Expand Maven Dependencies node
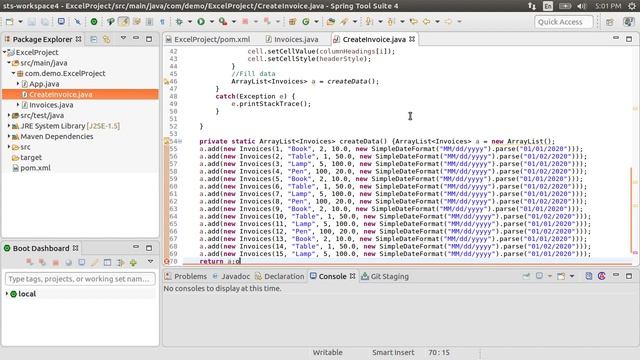Viewport: 640px width, 360px height. [9, 136]
